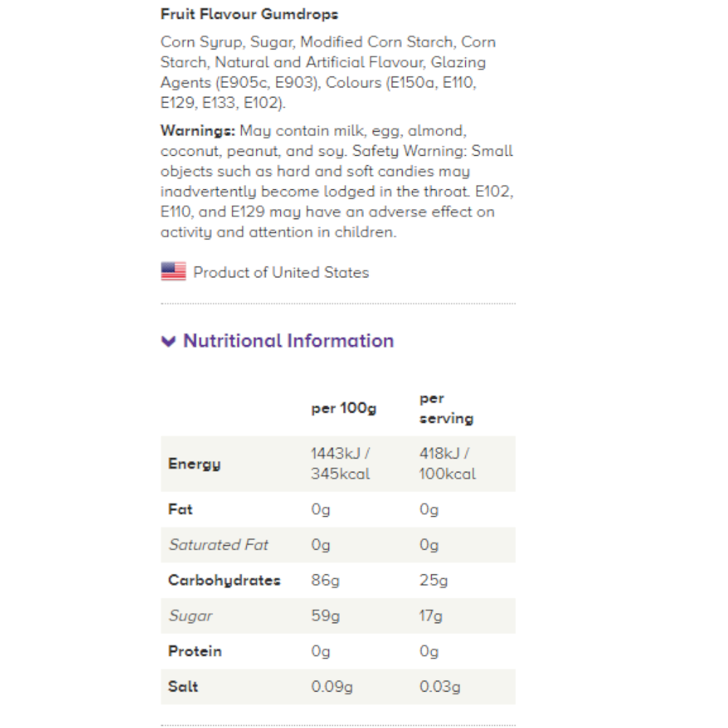Click the 1443kJ / 345kcal energy value
Image resolution: width=728 pixels, height=728 pixels.
pos(340,464)
